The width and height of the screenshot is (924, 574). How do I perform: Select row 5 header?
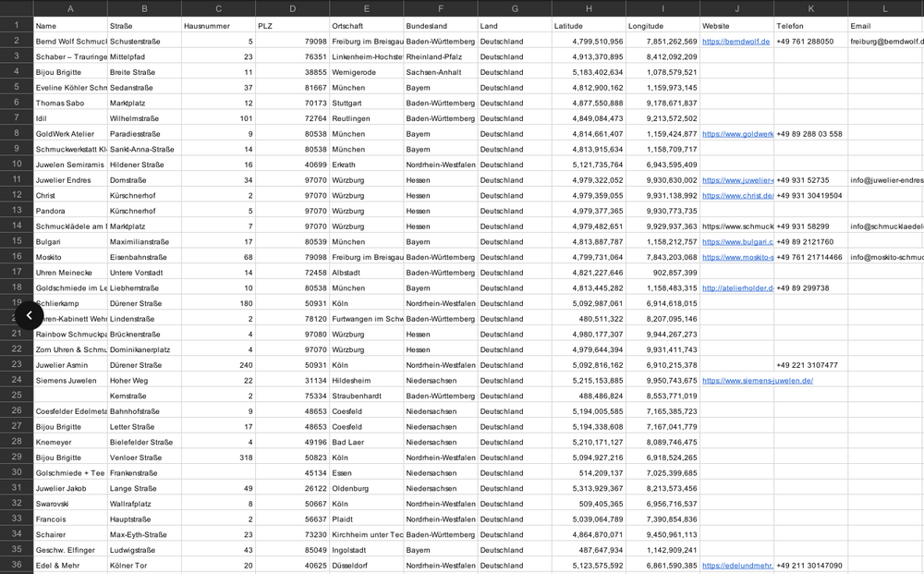click(x=17, y=87)
